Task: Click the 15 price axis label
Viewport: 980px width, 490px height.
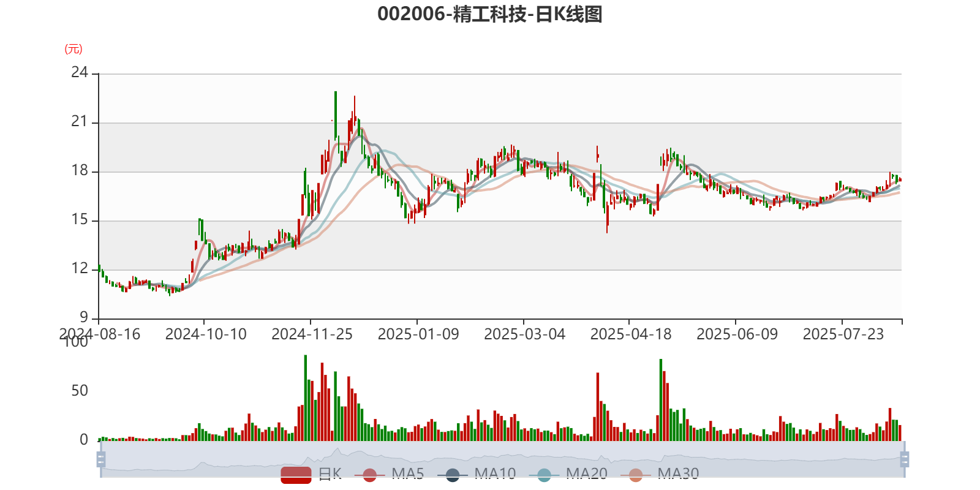Action: click(x=80, y=219)
